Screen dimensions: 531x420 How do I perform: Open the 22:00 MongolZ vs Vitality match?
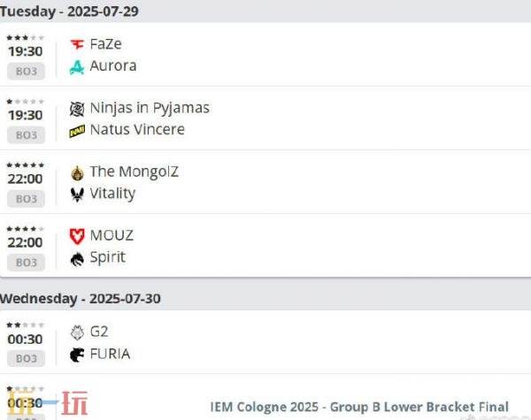[265, 182]
